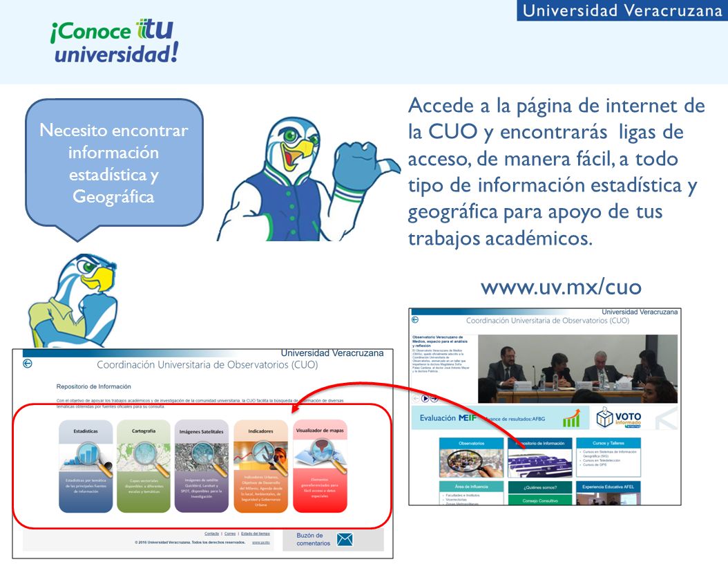
Task: Click the Observatorio Veracruzano de Medios news headline
Action: [x=440, y=341]
